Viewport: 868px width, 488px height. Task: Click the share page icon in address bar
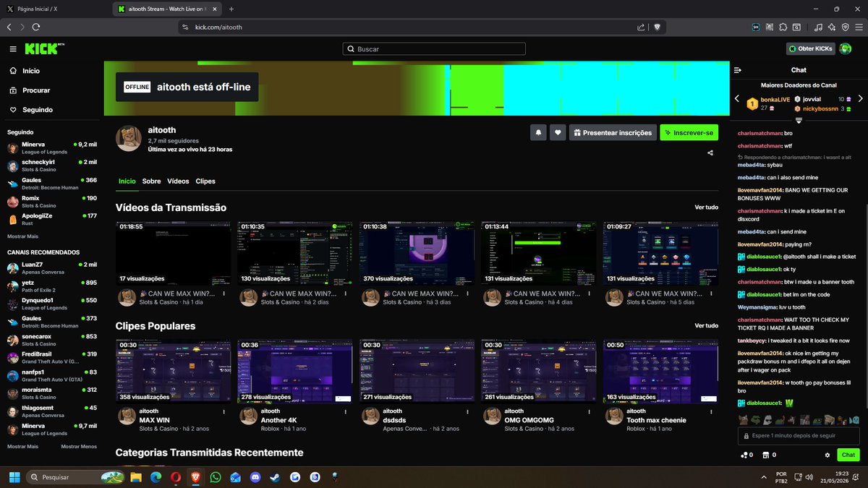641,27
